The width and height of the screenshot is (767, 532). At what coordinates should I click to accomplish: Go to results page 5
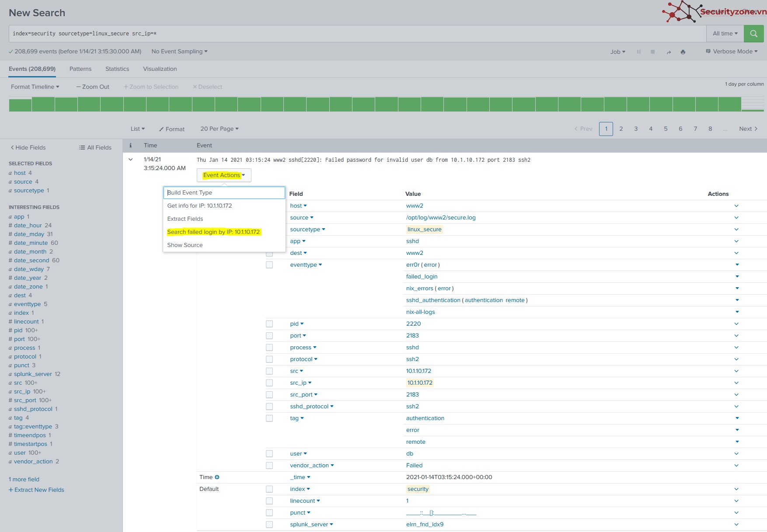point(666,129)
